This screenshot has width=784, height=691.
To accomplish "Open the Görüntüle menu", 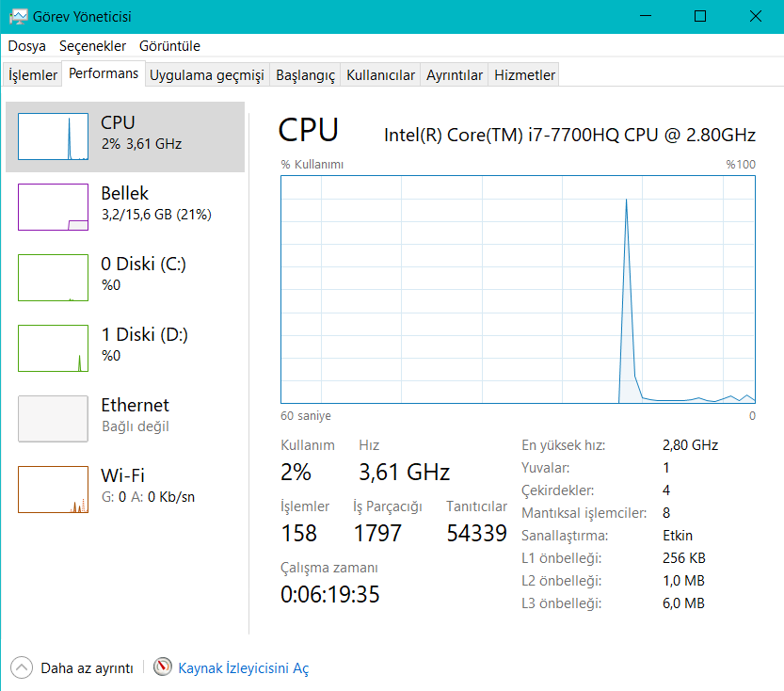I will (x=169, y=46).
